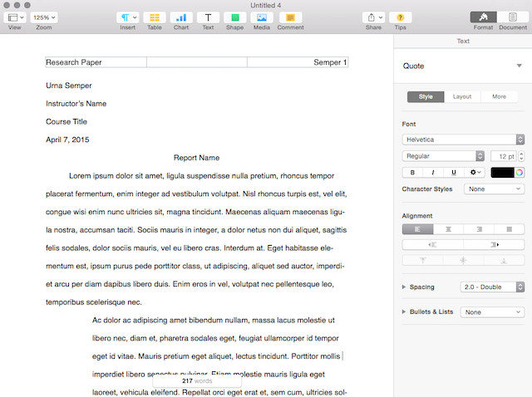
Task: Align text right
Action: pyautogui.click(x=479, y=229)
